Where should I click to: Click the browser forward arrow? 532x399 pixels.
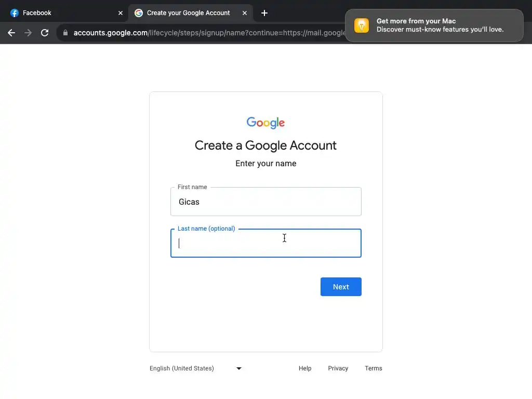(28, 33)
